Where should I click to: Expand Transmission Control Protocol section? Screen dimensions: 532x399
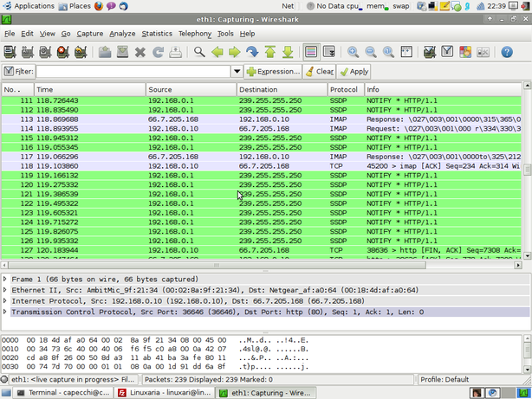[x=4, y=312]
